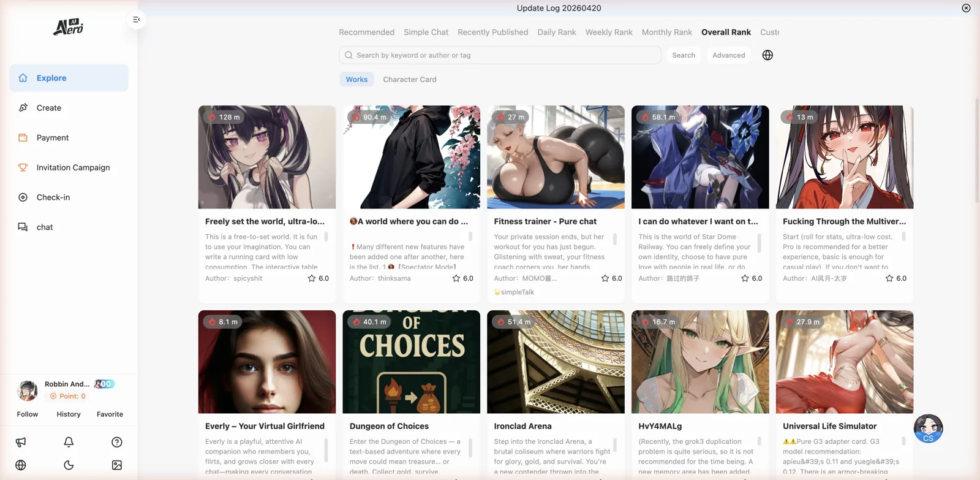This screenshot has width=980, height=480.
Task: Open the Follow list
Action: (x=28, y=414)
